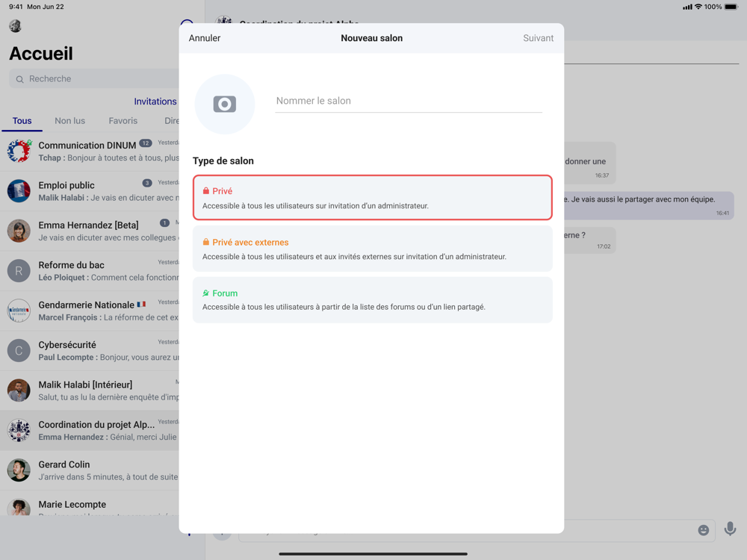Select the Privé salon type

[x=373, y=198]
